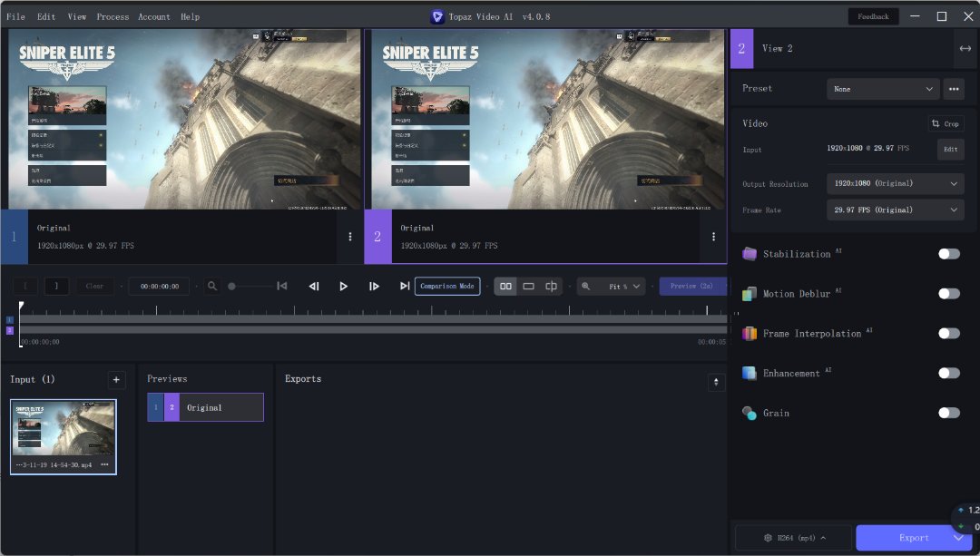Open the Preset dropdown

tap(883, 89)
